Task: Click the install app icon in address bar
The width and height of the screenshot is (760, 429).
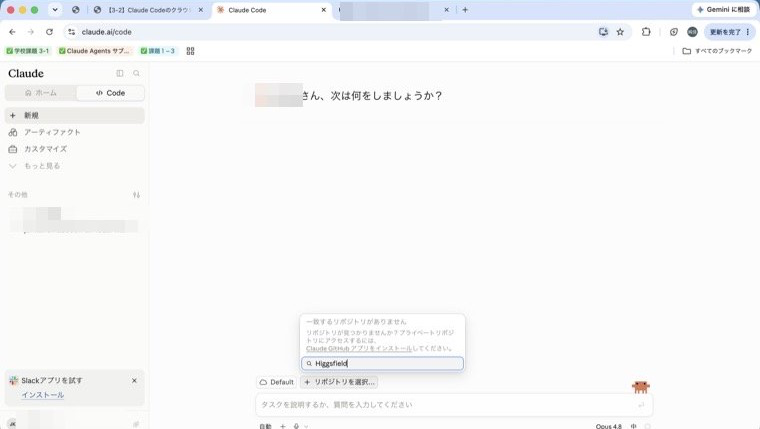Action: pos(603,32)
